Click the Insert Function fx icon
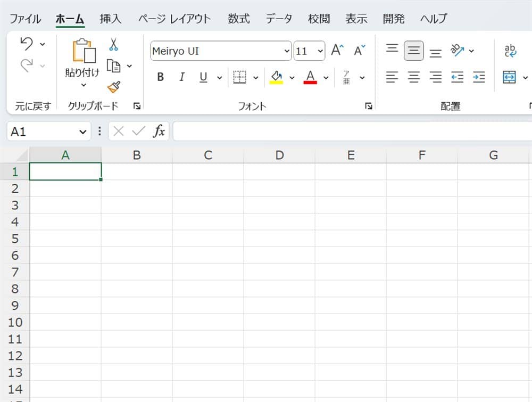 [159, 132]
